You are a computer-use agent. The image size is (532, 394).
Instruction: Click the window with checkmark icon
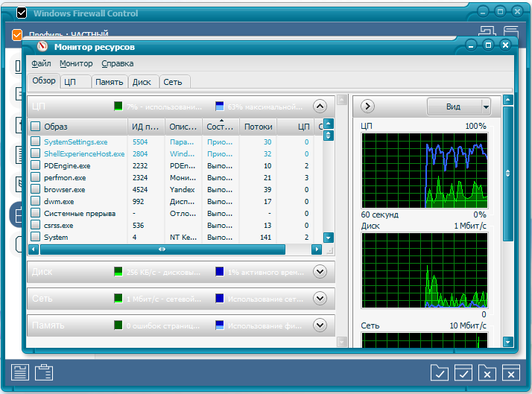463,372
